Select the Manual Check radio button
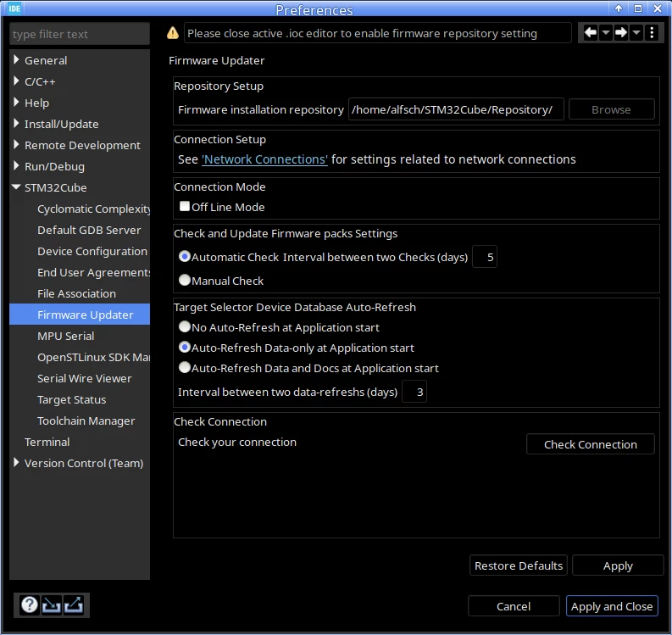This screenshot has width=672, height=635. click(185, 281)
